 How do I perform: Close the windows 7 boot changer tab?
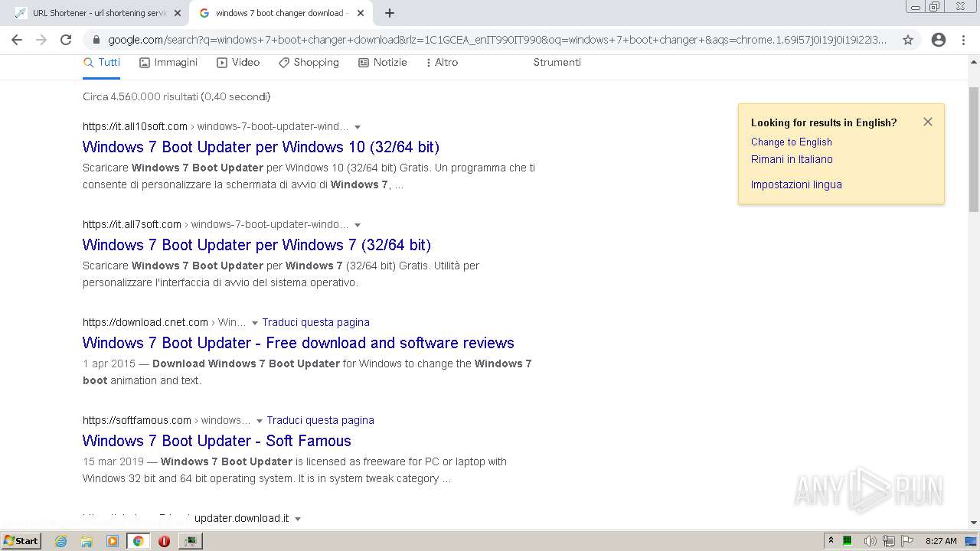[361, 13]
